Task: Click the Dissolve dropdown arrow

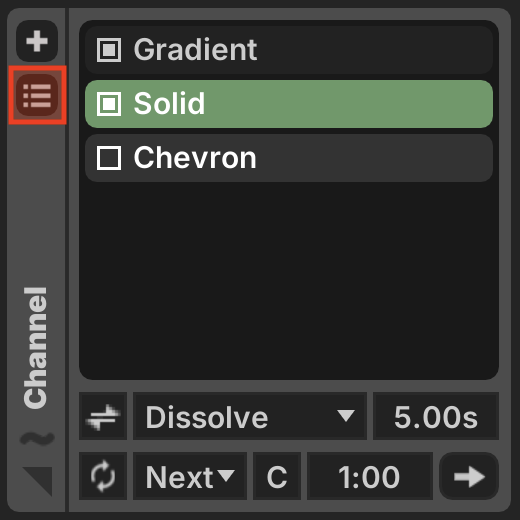Action: (x=346, y=416)
